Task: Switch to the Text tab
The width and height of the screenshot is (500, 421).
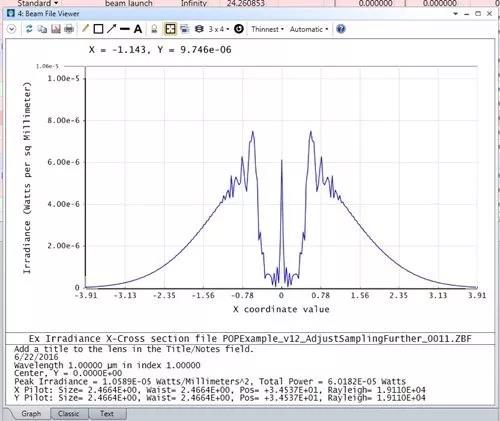Action: (x=107, y=414)
